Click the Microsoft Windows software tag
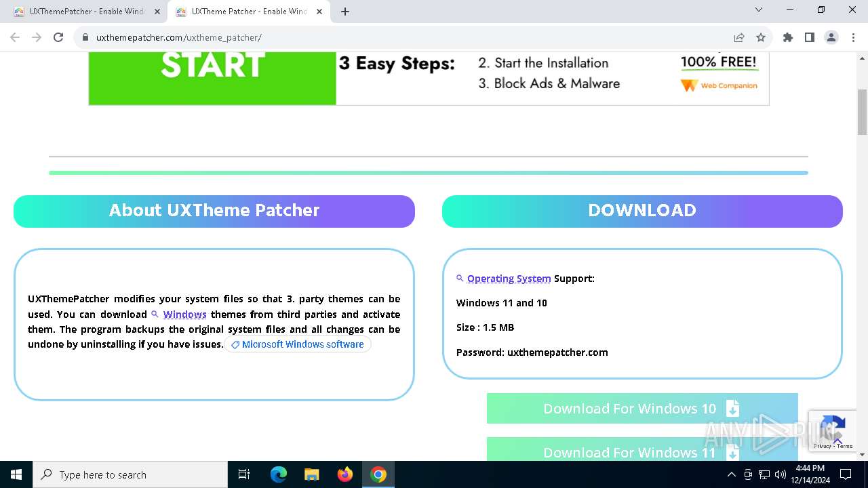868x488 pixels. (x=298, y=344)
